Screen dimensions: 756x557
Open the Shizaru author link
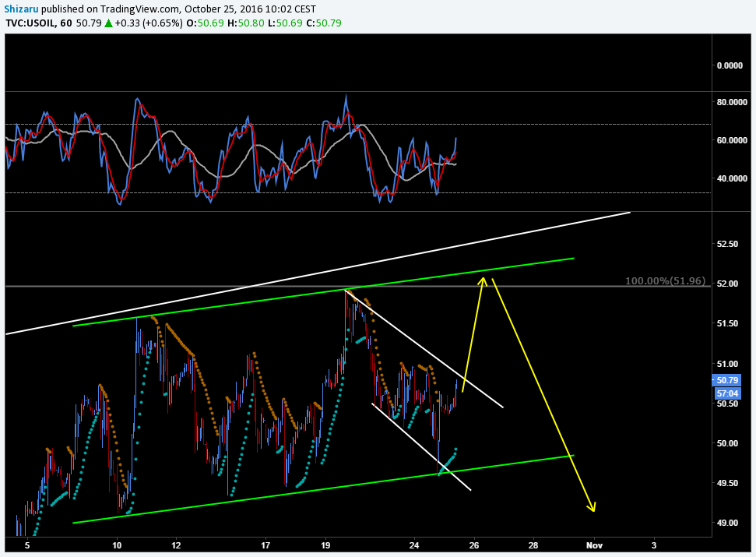(21, 9)
